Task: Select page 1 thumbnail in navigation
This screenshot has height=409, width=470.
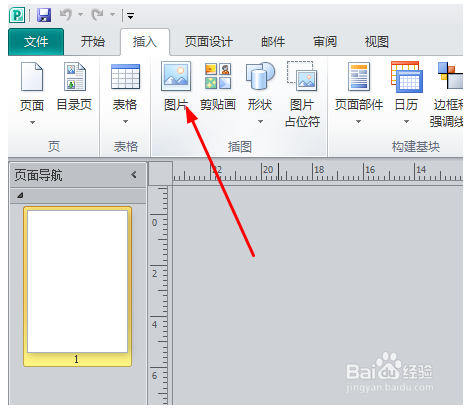Action: (x=77, y=287)
